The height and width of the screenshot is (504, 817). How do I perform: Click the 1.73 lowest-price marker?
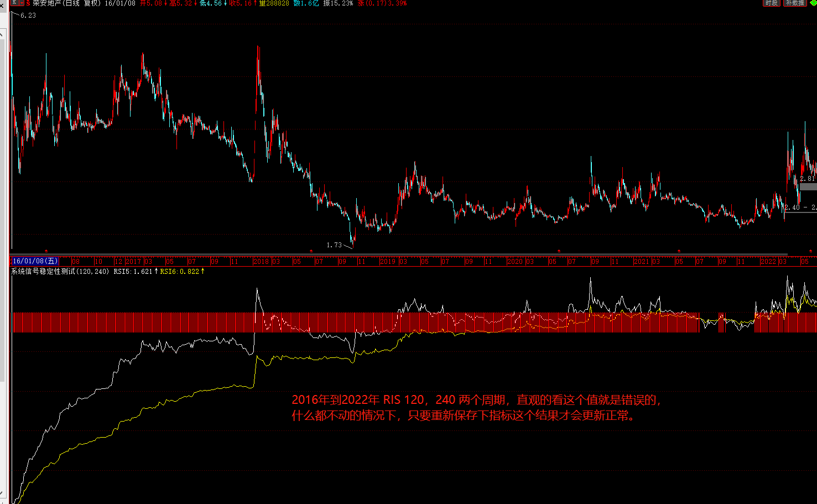pos(334,245)
